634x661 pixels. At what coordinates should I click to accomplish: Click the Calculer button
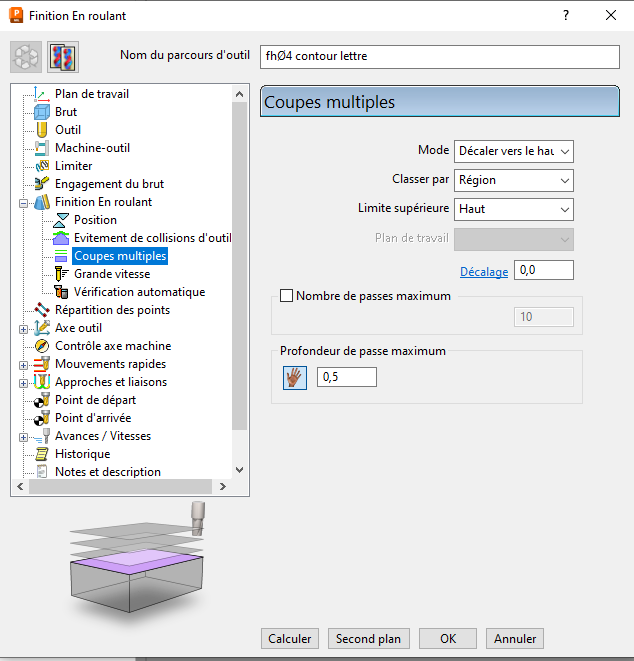[289, 639]
